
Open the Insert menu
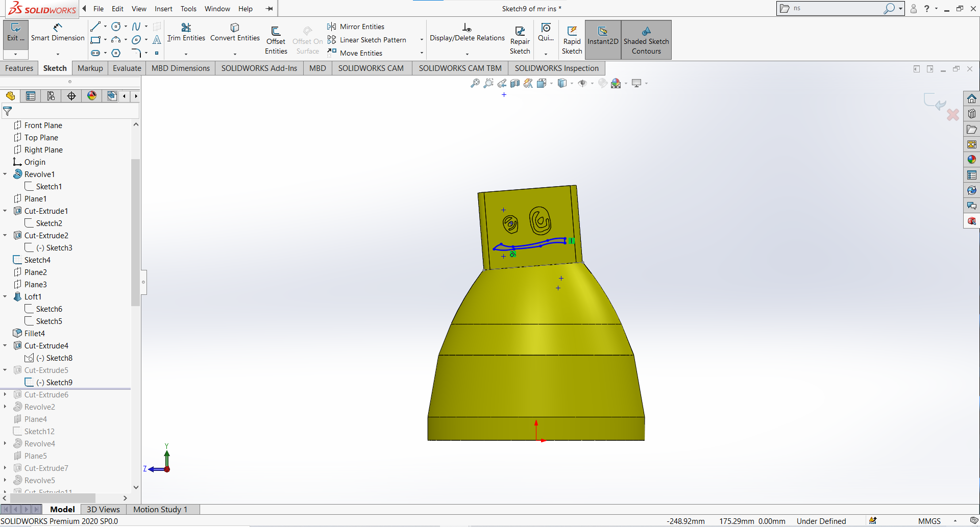click(x=163, y=9)
